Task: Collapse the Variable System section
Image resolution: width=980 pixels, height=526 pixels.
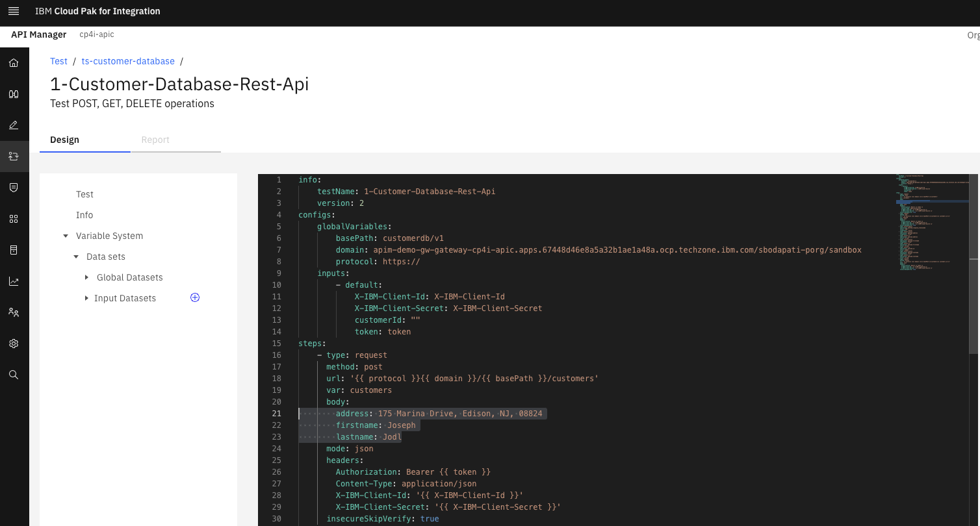Action: tap(65, 236)
